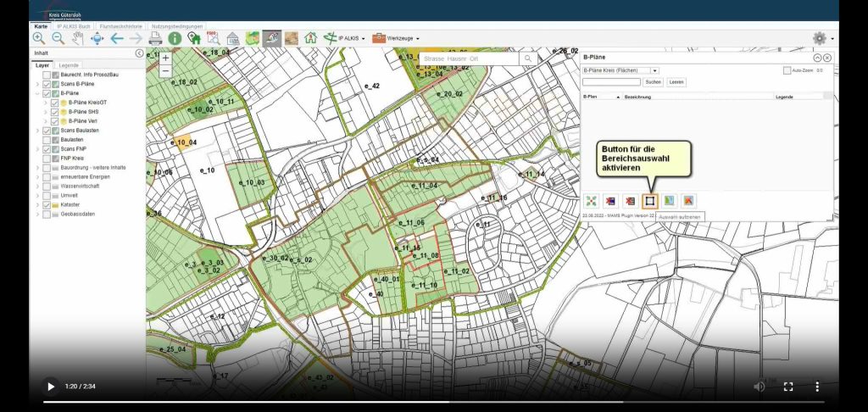This screenshot has height=412, width=868.
Task: Click the highlighted B-Pläne tool icon
Action: tap(272, 38)
